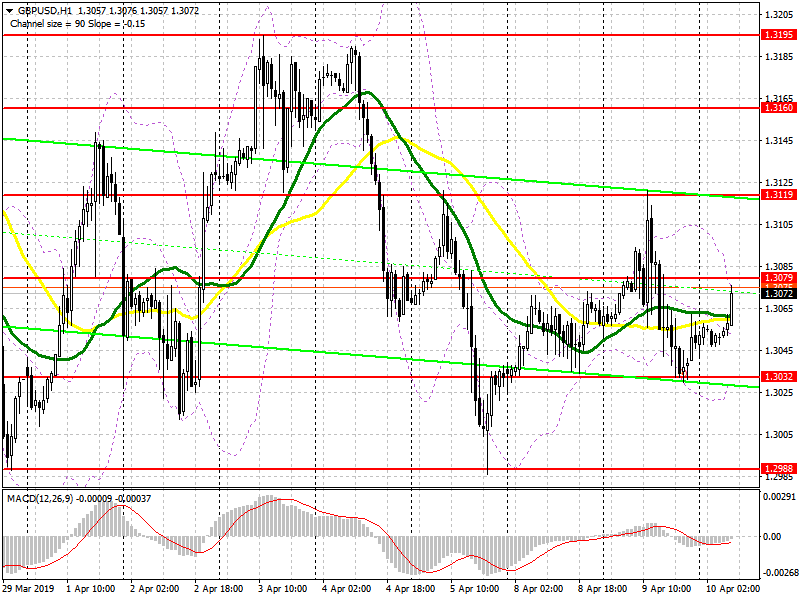Viewport: 800px width, 600px height.
Task: Click the 0.00 zero value on MACD scale
Action: 772,536
